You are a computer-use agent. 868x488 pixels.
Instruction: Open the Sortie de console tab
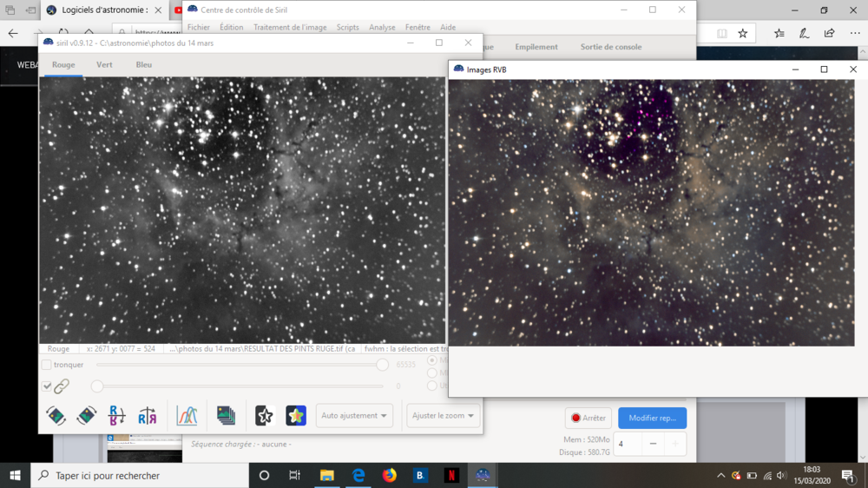tap(611, 47)
